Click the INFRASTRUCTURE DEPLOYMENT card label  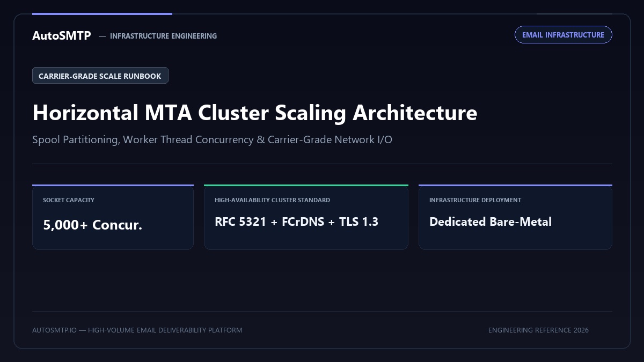coord(475,200)
